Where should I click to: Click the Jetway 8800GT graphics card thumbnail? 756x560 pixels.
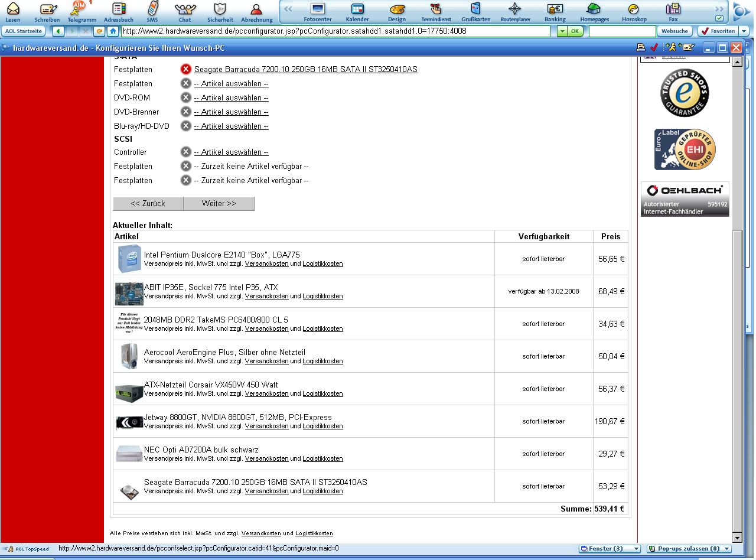pyautogui.click(x=129, y=423)
